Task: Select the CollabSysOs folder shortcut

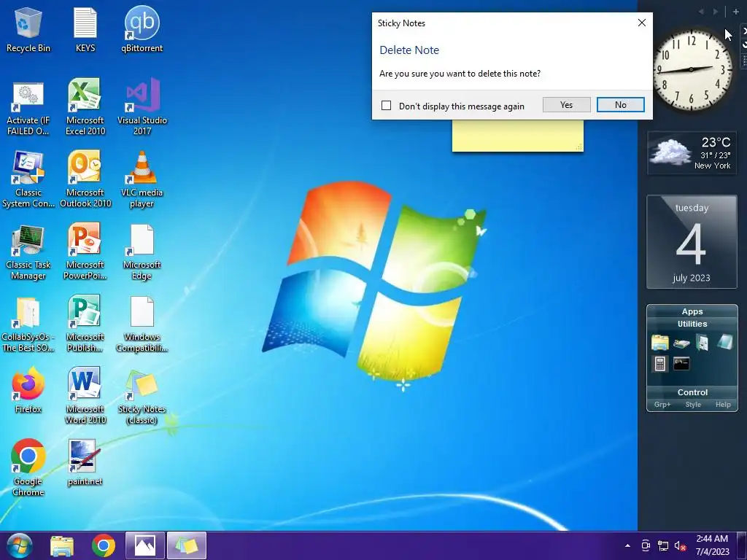Action: (x=28, y=324)
